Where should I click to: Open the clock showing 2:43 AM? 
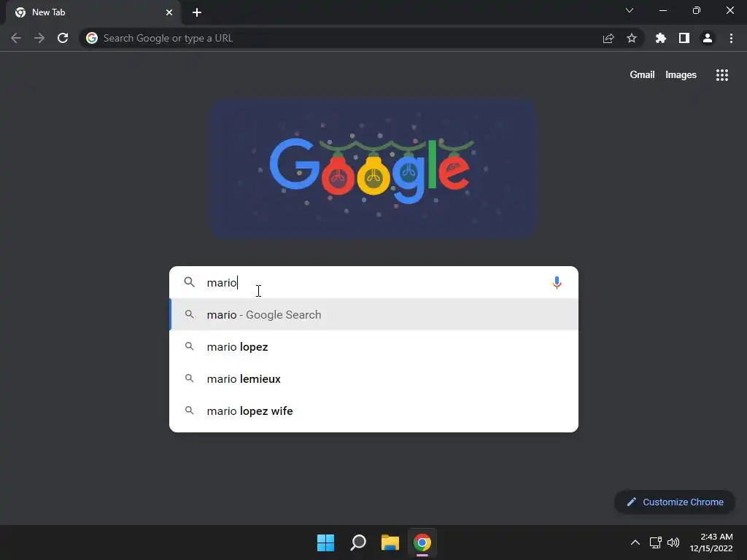coord(711,542)
